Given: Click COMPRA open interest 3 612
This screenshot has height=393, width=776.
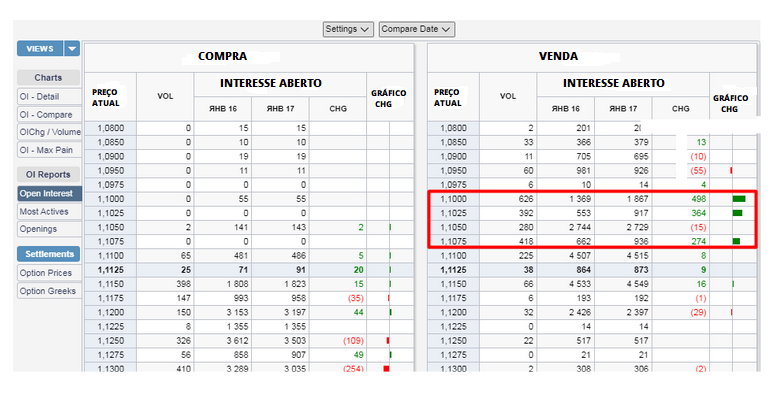Looking at the screenshot, I should [x=237, y=341].
